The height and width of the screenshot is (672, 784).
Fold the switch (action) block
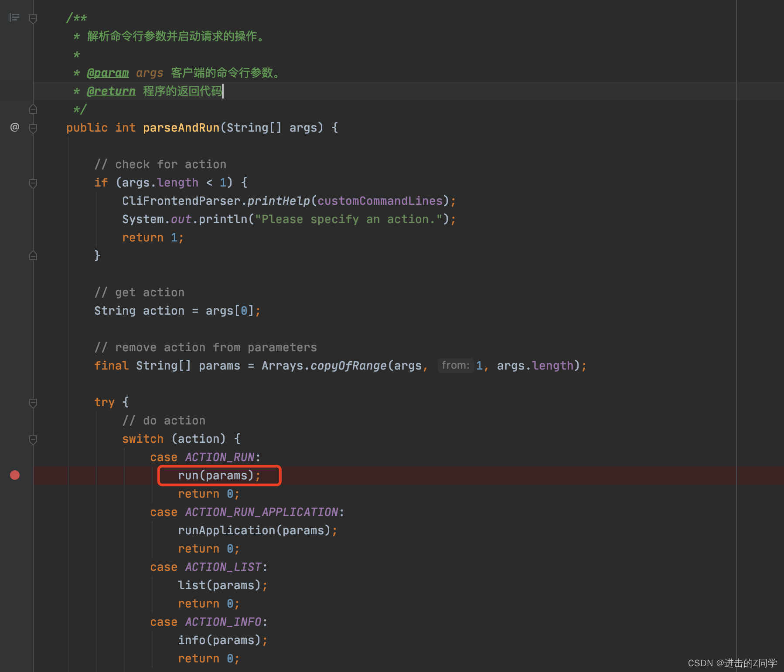[x=33, y=439]
